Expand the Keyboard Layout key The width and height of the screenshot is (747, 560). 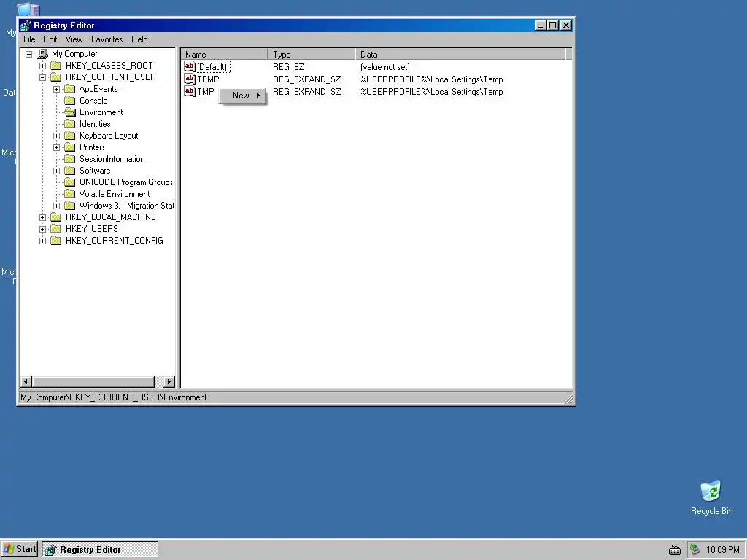click(x=56, y=136)
